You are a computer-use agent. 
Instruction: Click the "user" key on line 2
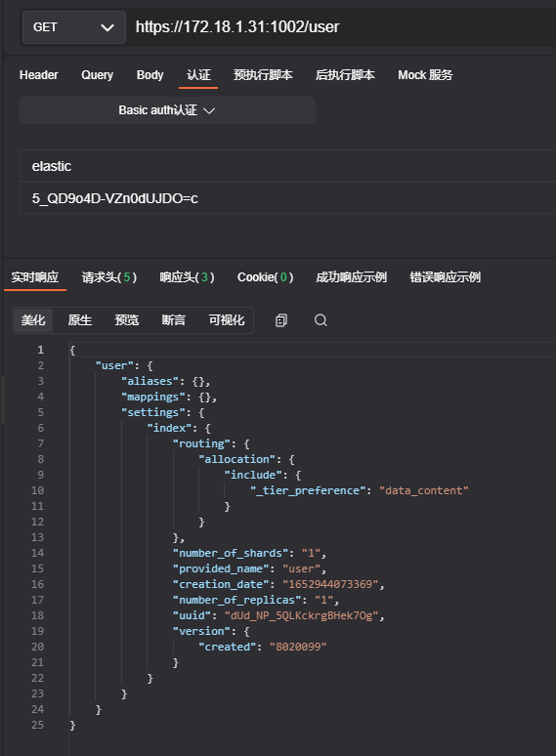pos(114,365)
